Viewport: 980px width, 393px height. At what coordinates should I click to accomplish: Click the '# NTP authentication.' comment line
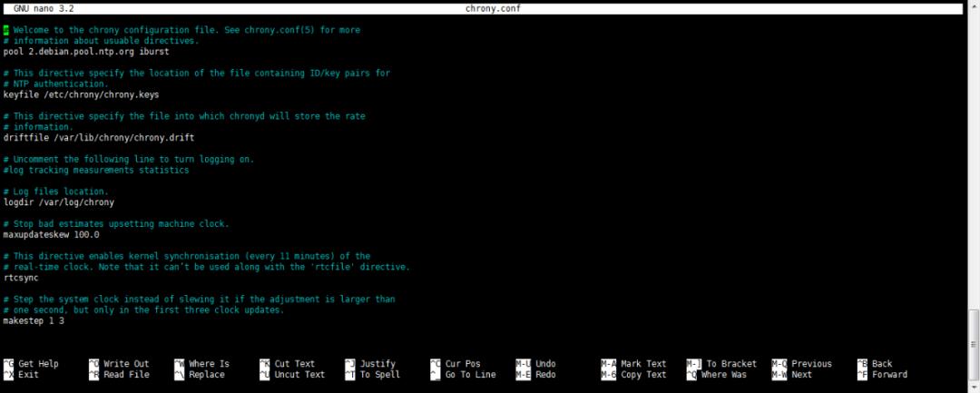click(x=55, y=84)
